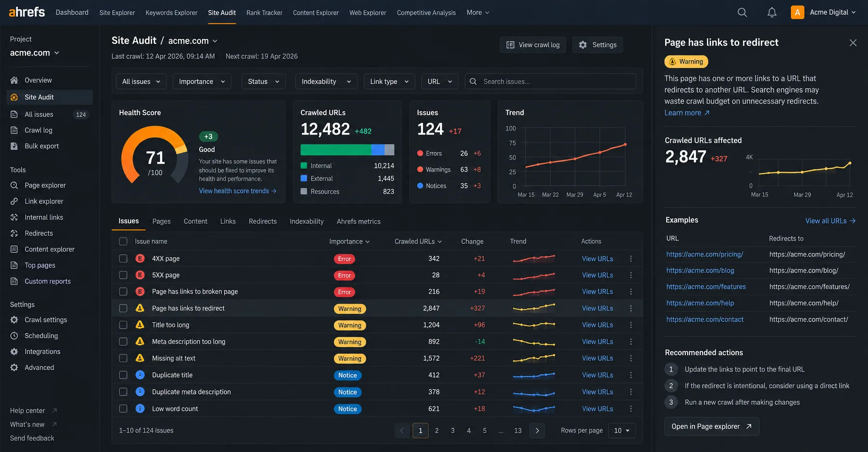Switch to the Content tab
Screen dimensions: 868x452
(195, 221)
